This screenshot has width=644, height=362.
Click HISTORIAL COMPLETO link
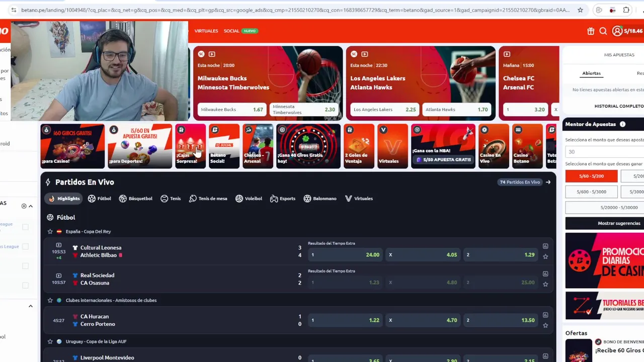pyautogui.click(x=619, y=106)
